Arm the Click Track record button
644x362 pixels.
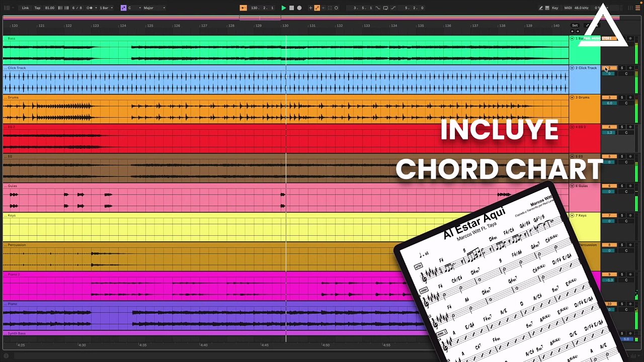(x=630, y=68)
